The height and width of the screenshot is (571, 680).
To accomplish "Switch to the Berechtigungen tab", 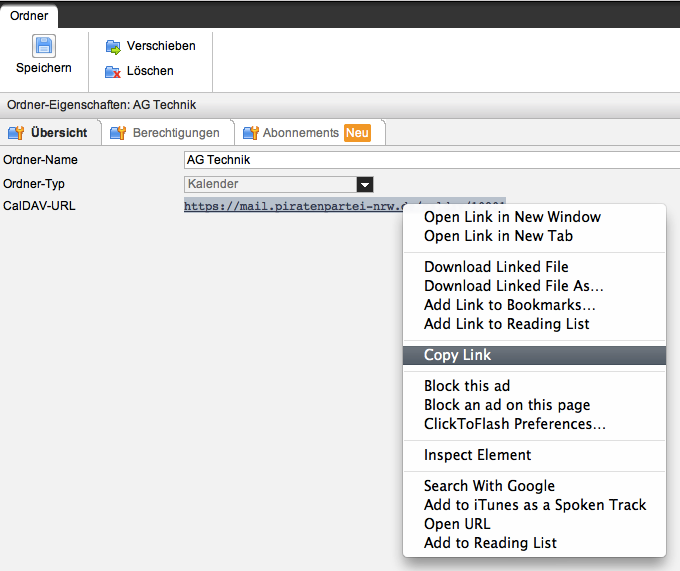I will pos(175,133).
